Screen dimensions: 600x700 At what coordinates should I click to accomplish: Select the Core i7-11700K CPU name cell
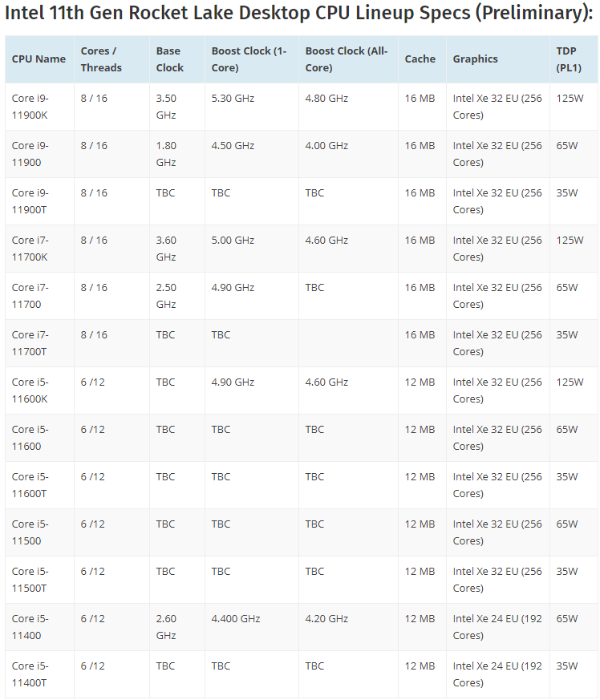(x=30, y=249)
